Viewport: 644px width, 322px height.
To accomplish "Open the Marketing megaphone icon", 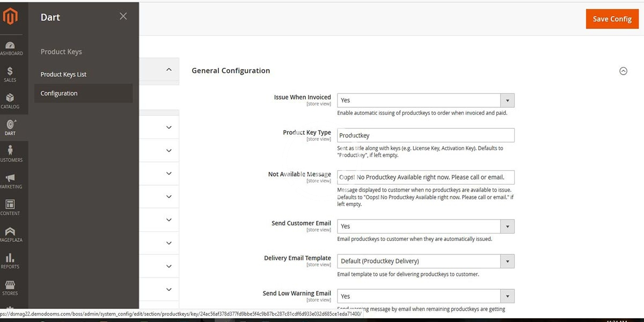I will pyautogui.click(x=10, y=180).
